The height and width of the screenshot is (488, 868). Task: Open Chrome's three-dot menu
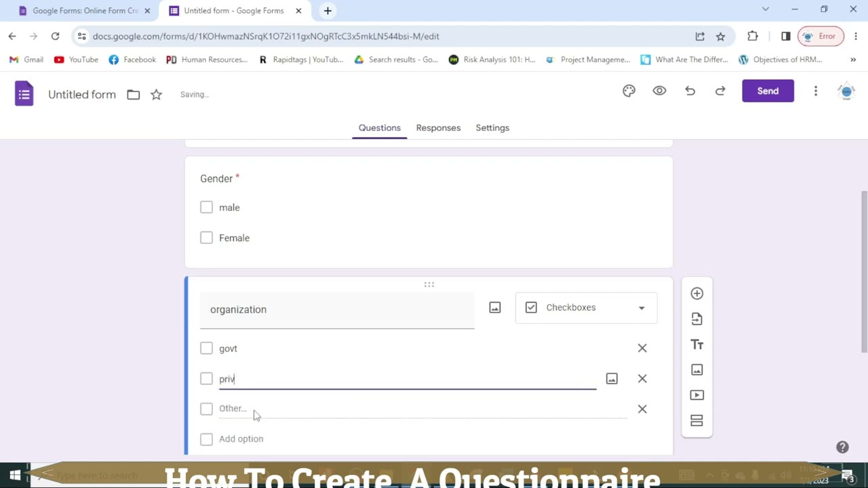(x=856, y=36)
